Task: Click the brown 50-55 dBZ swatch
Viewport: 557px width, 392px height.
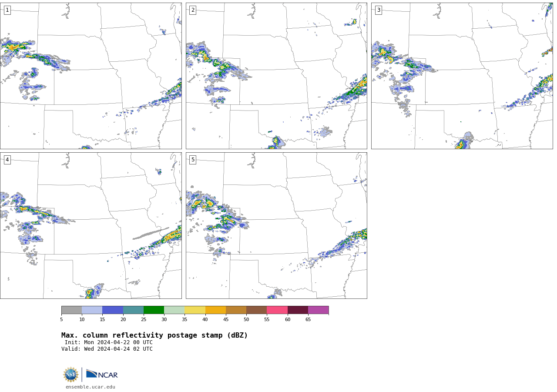Action: (256, 310)
